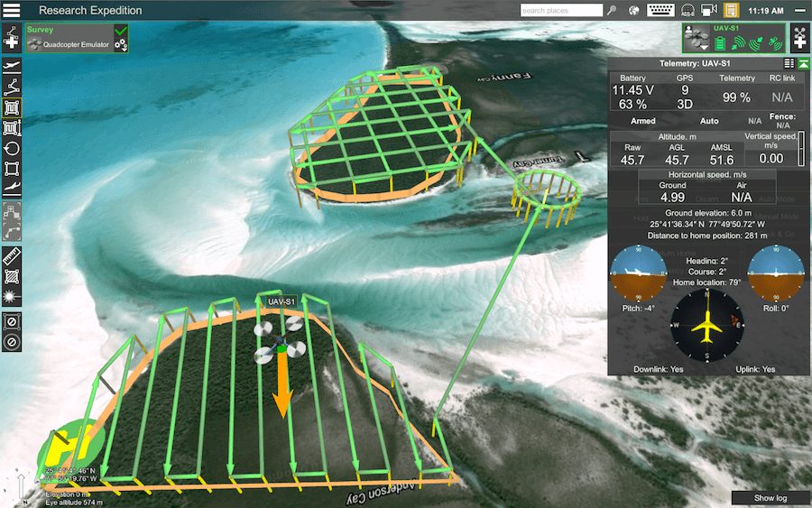Open the Survey route parameters gear
Image resolution: width=812 pixels, height=508 pixels.
120,45
